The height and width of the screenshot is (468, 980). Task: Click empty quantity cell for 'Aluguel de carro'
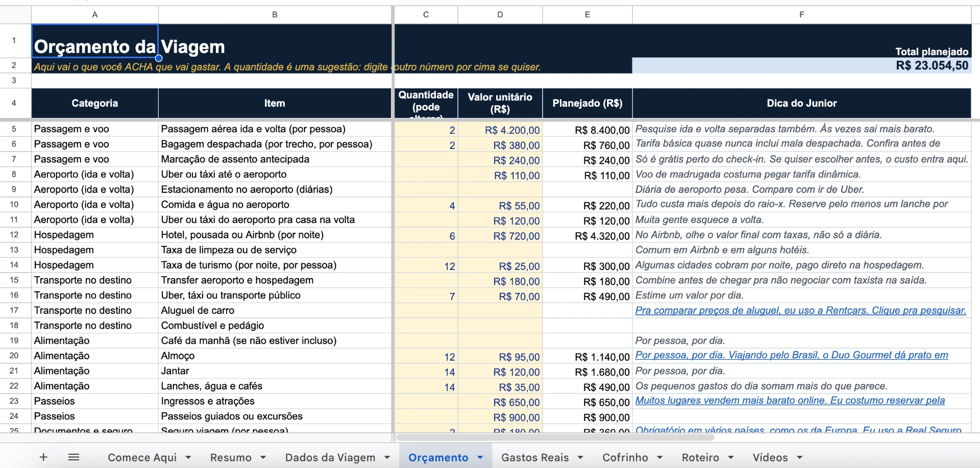tap(426, 310)
